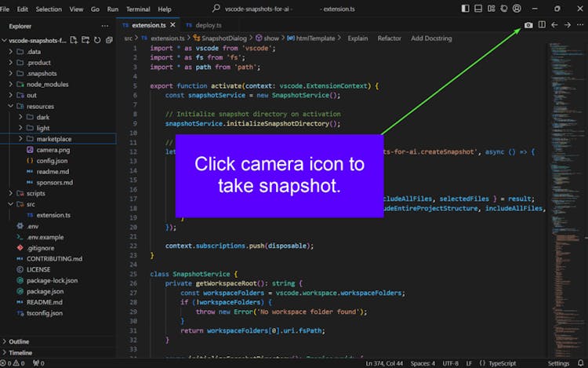Navigate back with the left arrow icon
Image resolution: width=588 pixels, height=368 pixels.
(555, 25)
